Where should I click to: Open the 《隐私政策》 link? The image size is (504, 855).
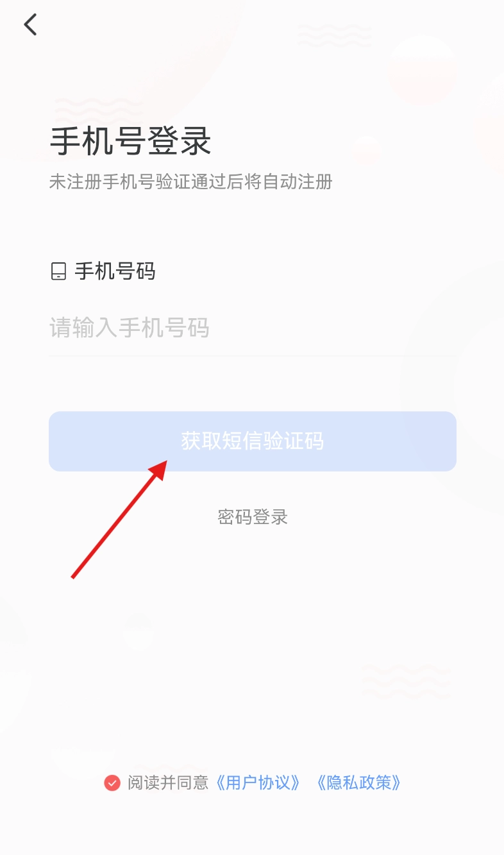[358, 783]
